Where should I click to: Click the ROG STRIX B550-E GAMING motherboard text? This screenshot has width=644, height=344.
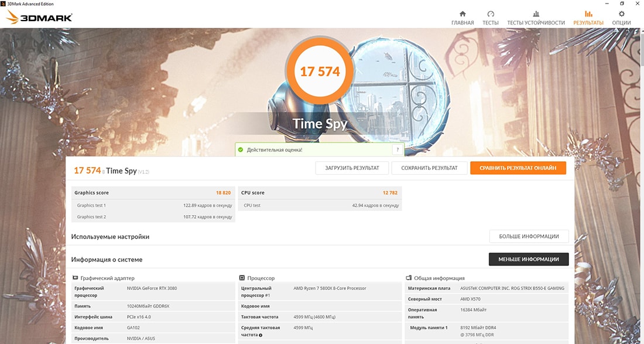point(513,288)
